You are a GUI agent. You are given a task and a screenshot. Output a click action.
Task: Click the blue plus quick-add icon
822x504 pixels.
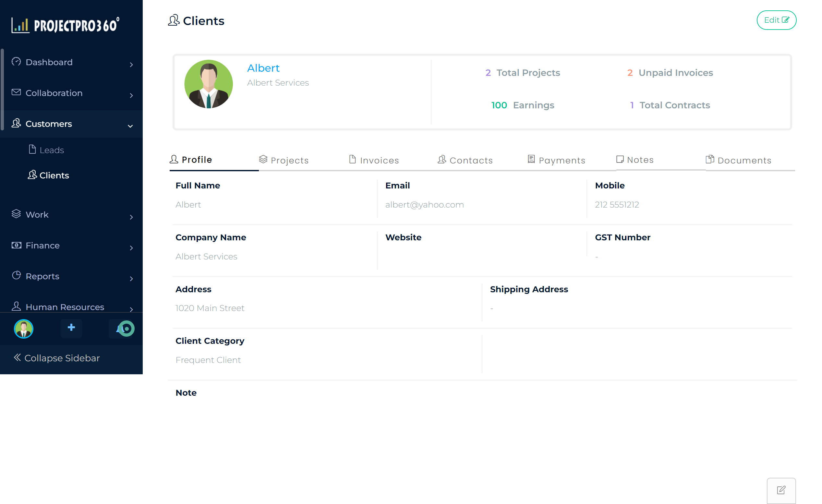(x=71, y=328)
